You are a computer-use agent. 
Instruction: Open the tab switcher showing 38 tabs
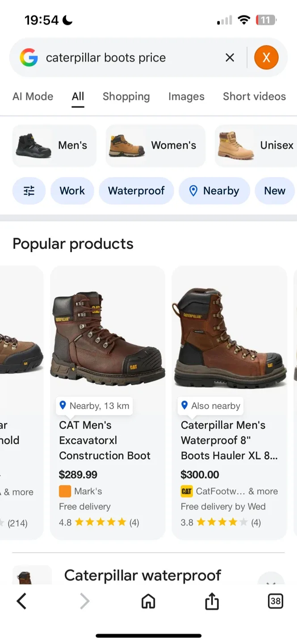[x=275, y=601]
